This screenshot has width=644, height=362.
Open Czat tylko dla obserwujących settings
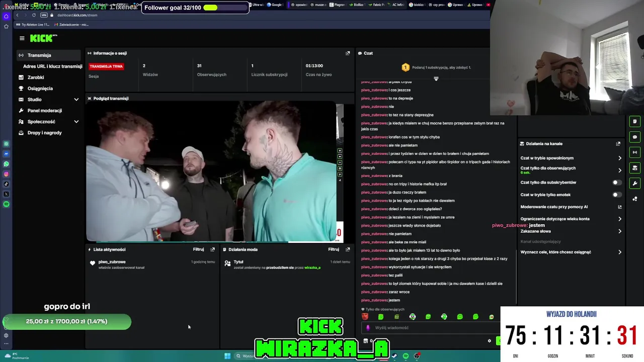pos(571,170)
